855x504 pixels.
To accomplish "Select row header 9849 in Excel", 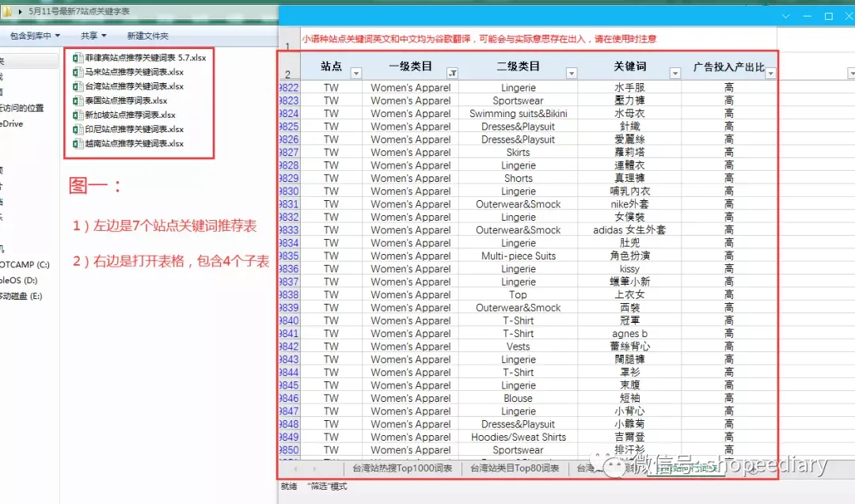I will click(290, 437).
